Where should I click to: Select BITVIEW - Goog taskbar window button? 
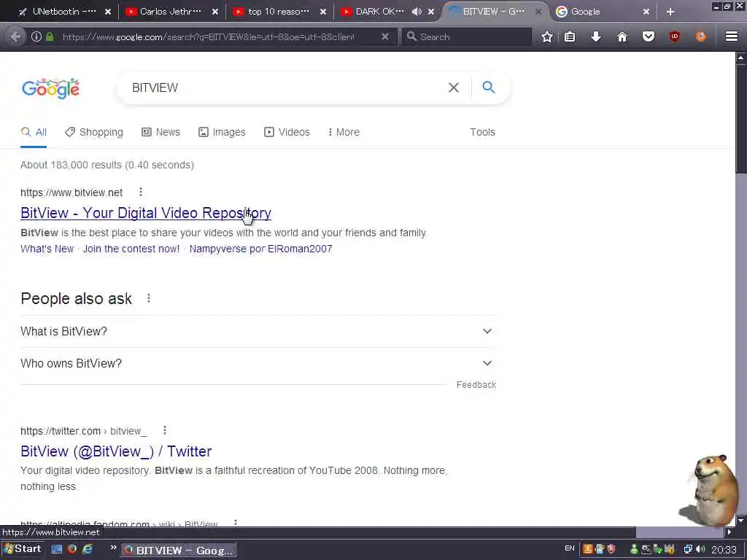coord(179,551)
